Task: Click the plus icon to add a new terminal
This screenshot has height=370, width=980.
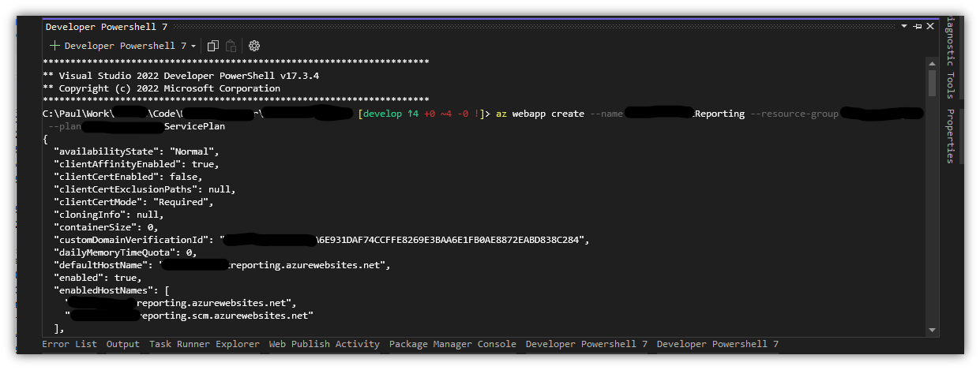Action: coord(54,46)
